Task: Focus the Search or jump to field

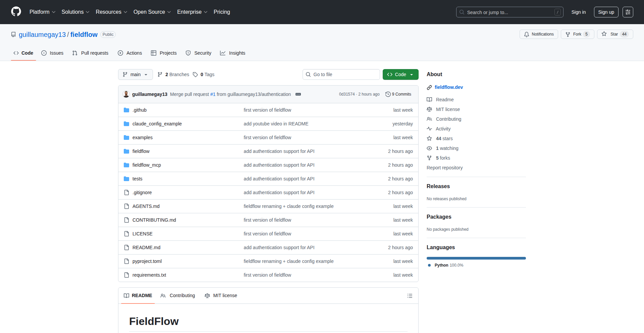Action: 509,12
